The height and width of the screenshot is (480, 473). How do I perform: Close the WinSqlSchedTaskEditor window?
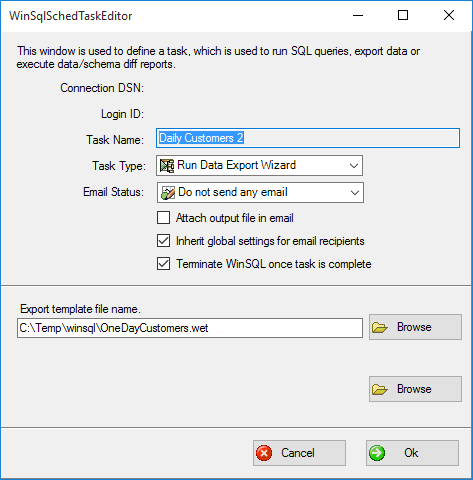point(449,15)
